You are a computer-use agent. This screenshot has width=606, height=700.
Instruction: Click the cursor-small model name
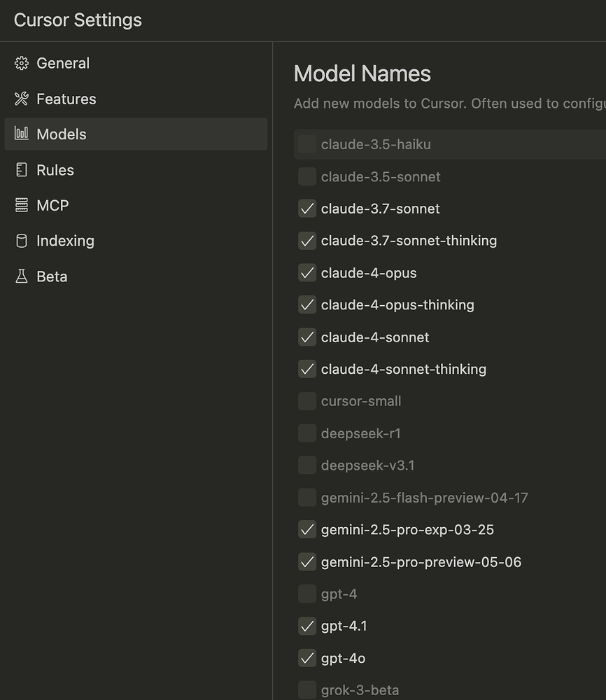361,401
